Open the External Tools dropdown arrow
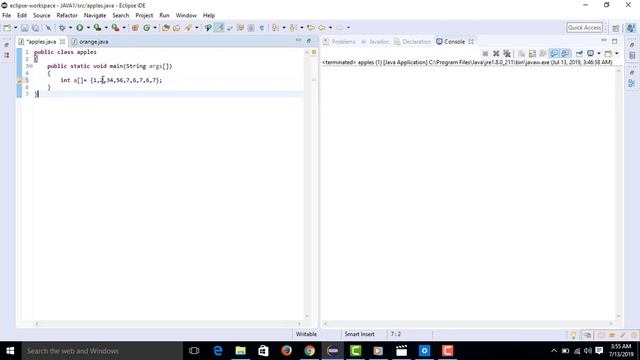This screenshot has width=640, height=360. (124, 28)
